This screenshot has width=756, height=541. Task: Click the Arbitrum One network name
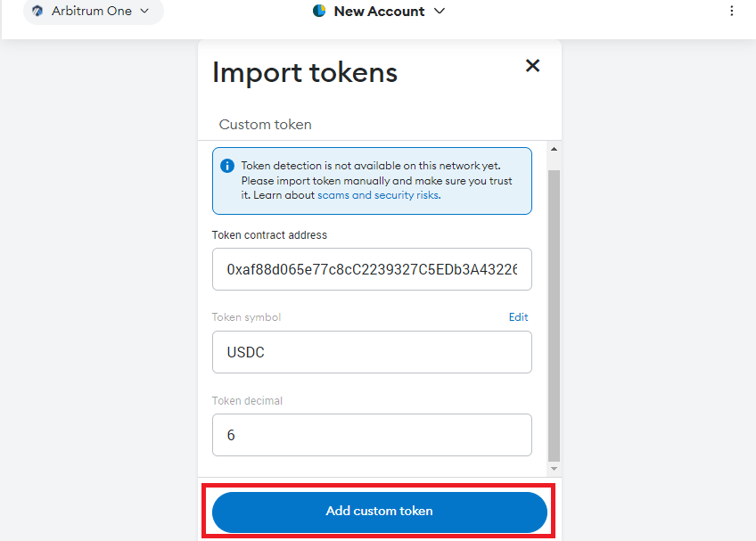(x=92, y=11)
